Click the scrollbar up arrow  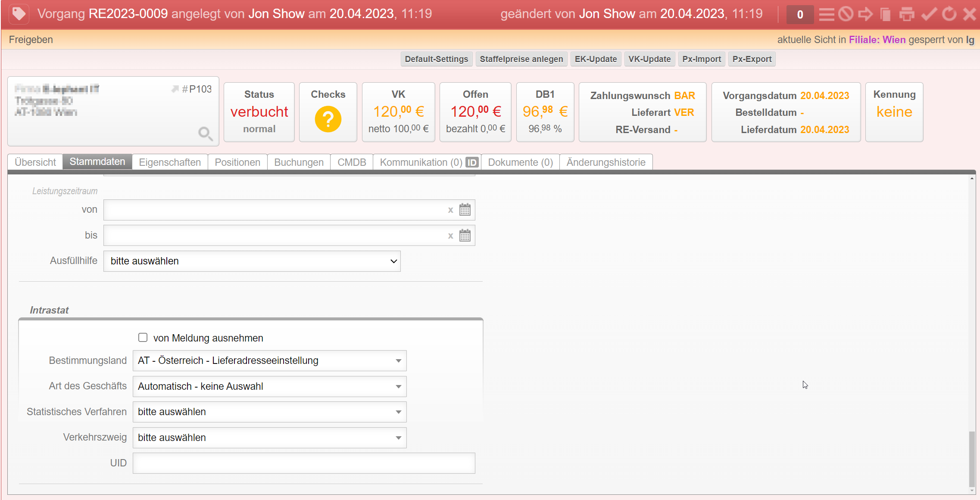click(972, 178)
